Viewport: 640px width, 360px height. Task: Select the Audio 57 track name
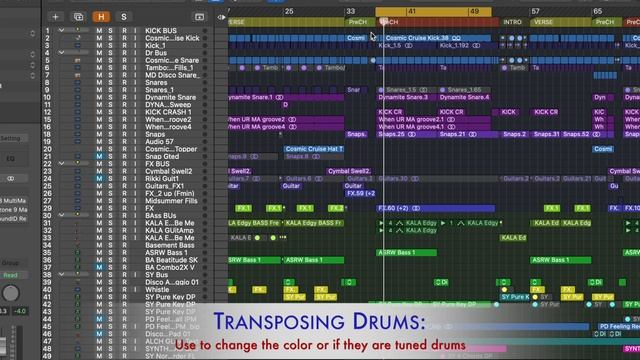tap(159, 142)
